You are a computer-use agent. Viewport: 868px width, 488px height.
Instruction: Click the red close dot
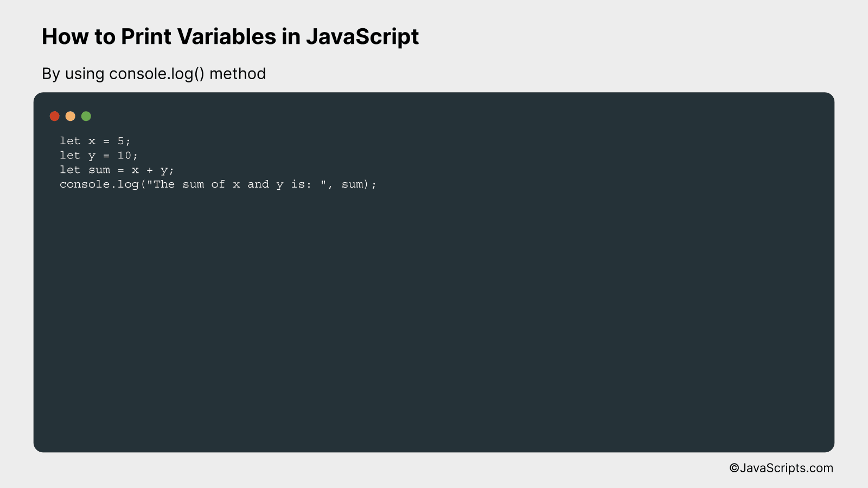pos(54,116)
